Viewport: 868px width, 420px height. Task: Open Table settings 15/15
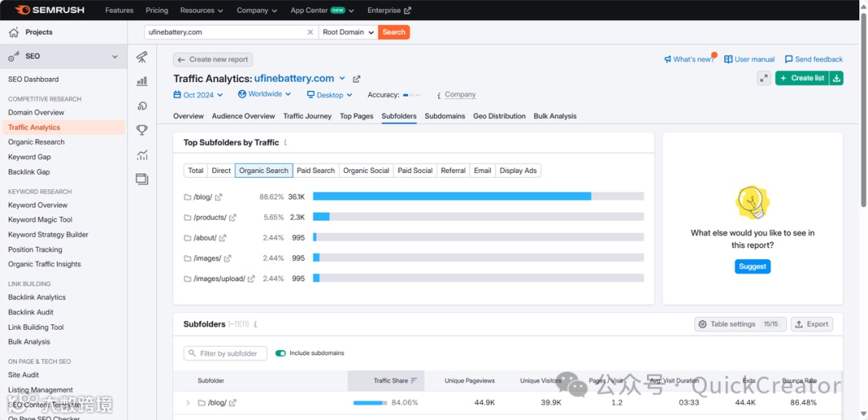coord(740,324)
